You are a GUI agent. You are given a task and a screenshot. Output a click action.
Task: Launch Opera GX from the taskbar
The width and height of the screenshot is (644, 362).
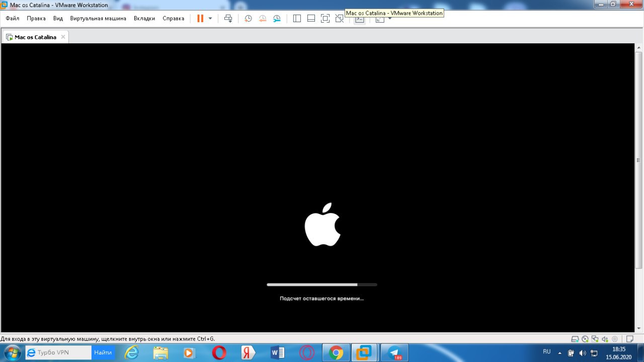(307, 352)
